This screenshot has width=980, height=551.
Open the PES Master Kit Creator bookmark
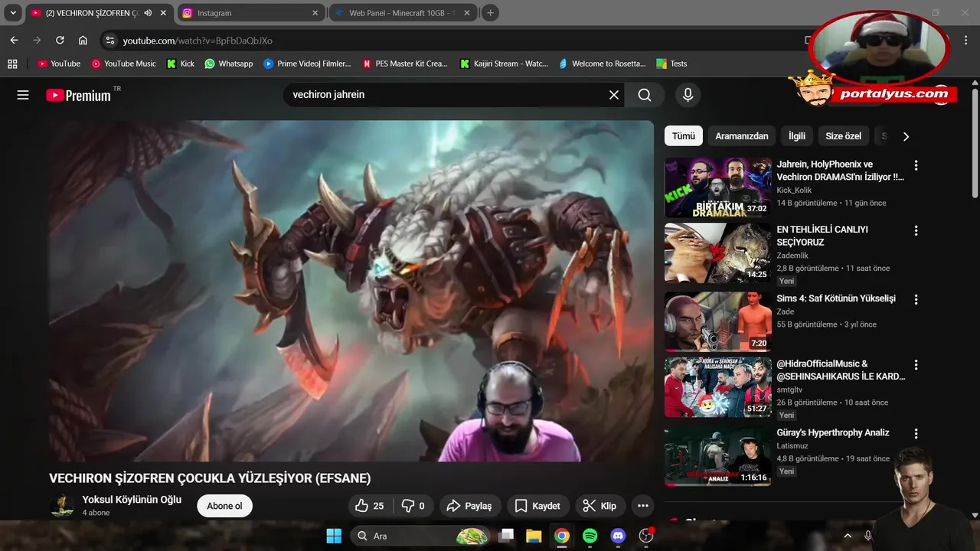coord(405,64)
